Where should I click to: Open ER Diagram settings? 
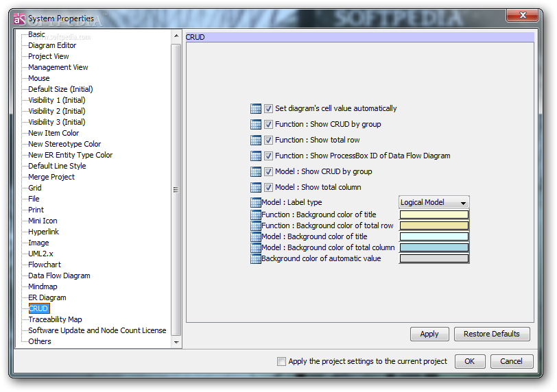[47, 297]
